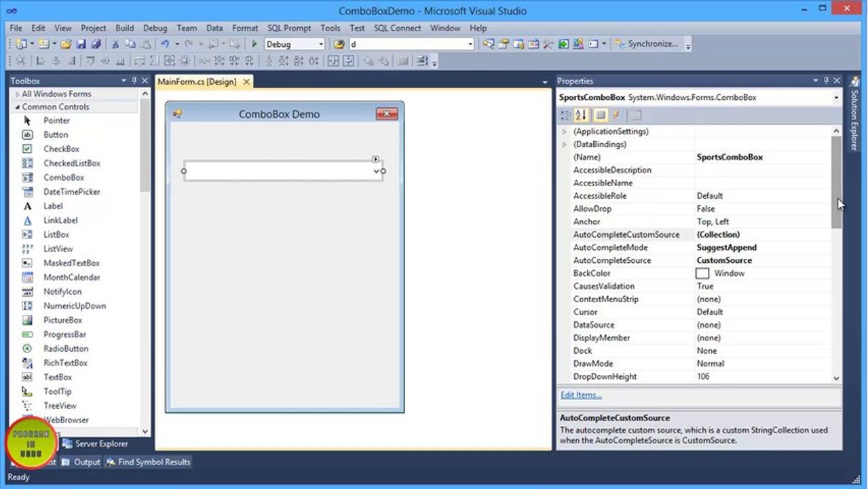Image resolution: width=868 pixels, height=489 pixels.
Task: Click the Align Tops layout icon
Action: point(90,61)
